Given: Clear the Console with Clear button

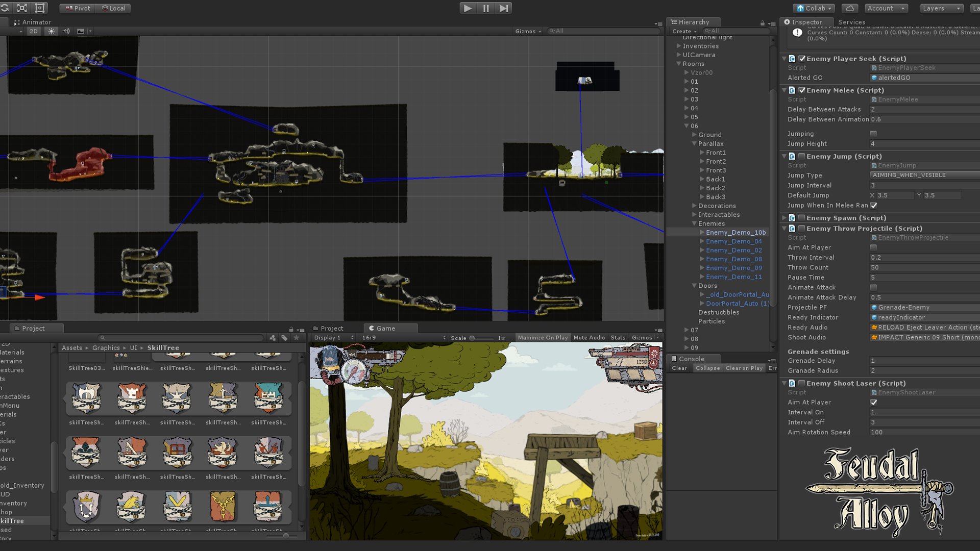Looking at the screenshot, I should coord(679,368).
